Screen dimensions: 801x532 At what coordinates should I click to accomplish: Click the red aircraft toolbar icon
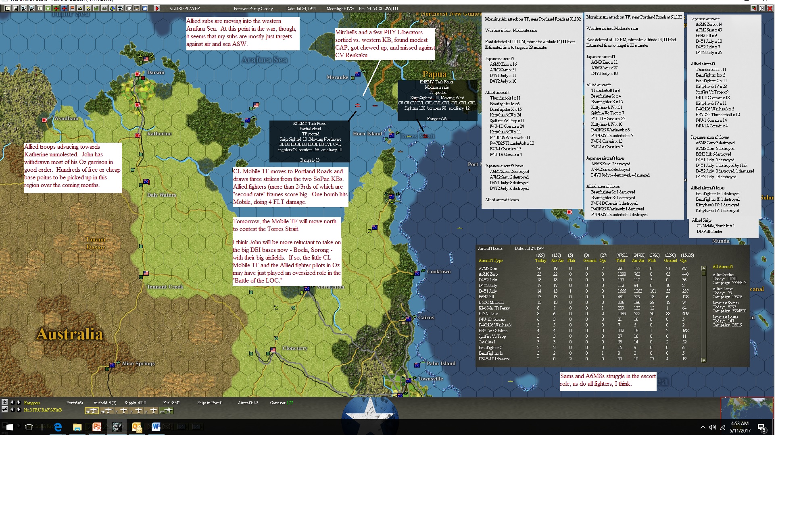click(56, 8)
